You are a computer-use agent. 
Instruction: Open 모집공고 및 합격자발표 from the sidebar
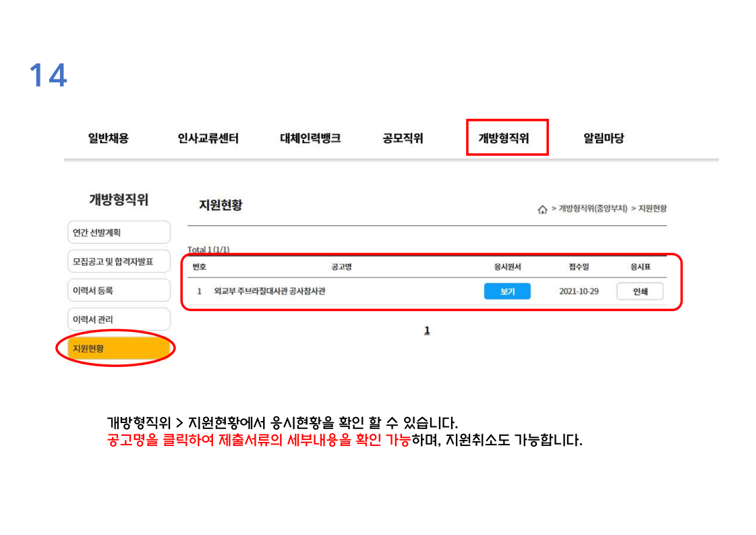(119, 262)
